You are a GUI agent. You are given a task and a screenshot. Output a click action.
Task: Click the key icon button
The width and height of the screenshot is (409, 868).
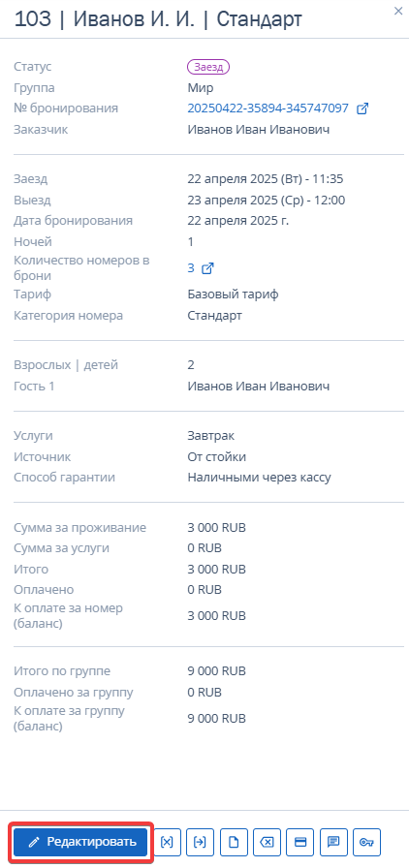[x=367, y=842]
